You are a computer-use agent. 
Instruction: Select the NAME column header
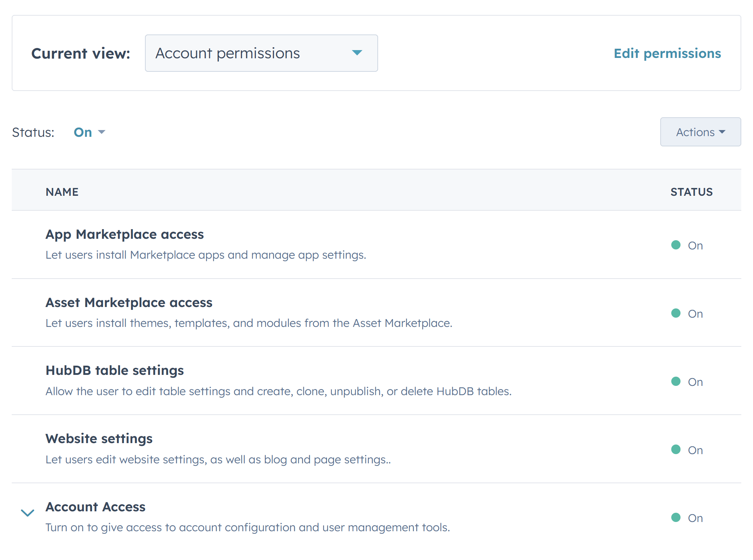tap(62, 191)
